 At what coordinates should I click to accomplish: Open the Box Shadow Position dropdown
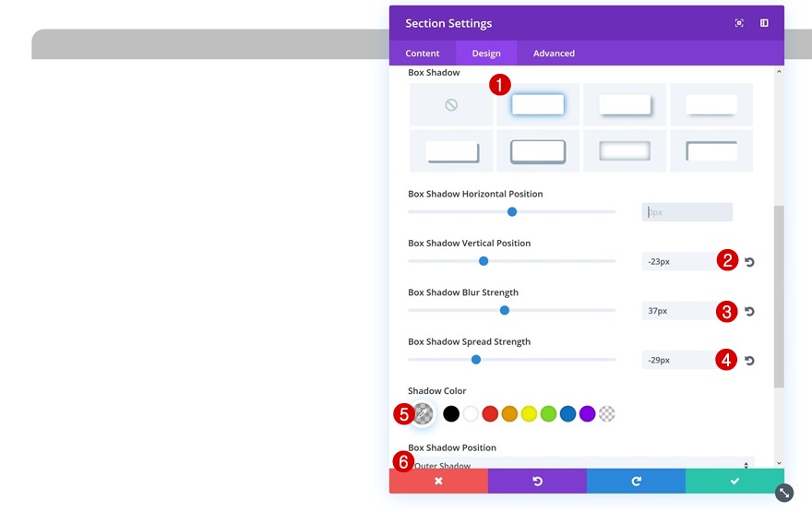581,463
